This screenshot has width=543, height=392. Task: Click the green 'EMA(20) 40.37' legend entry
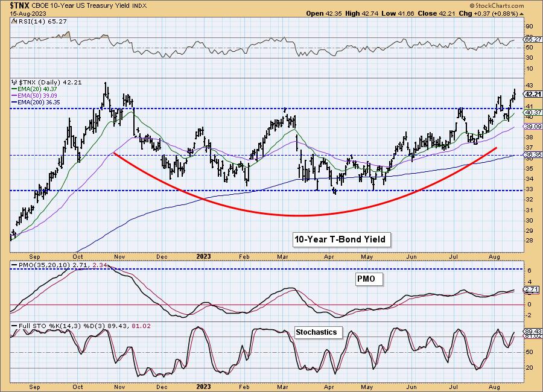click(34, 89)
